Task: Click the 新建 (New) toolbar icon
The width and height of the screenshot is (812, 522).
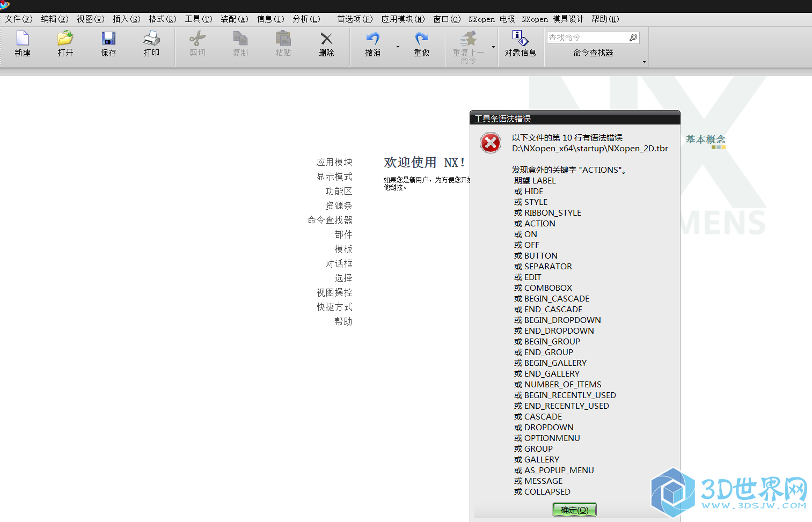Action: click(x=23, y=39)
